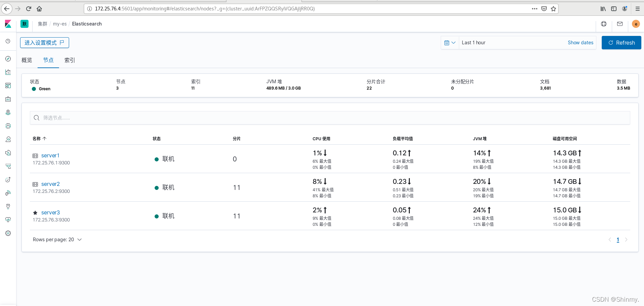
Task: Click the Green cluster status
Action: [41, 89]
